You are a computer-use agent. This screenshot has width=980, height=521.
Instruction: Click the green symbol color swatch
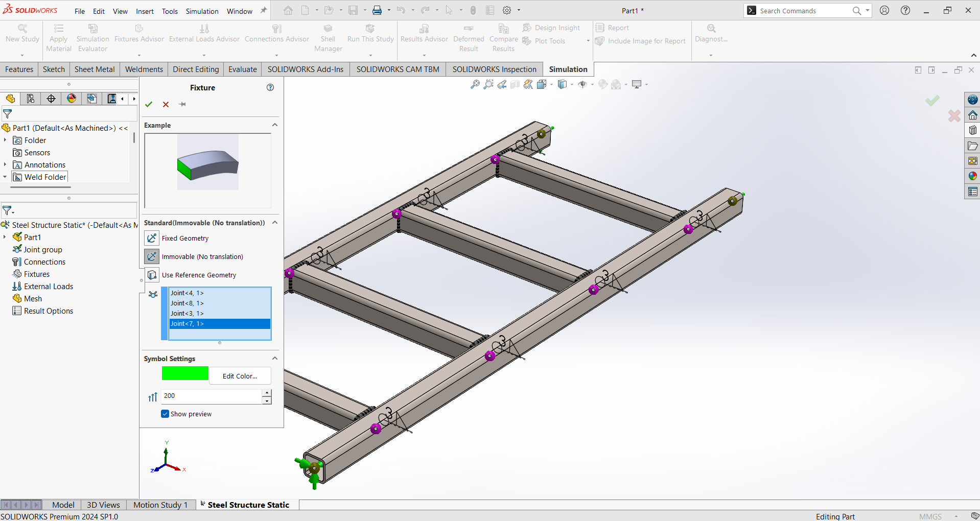185,373
